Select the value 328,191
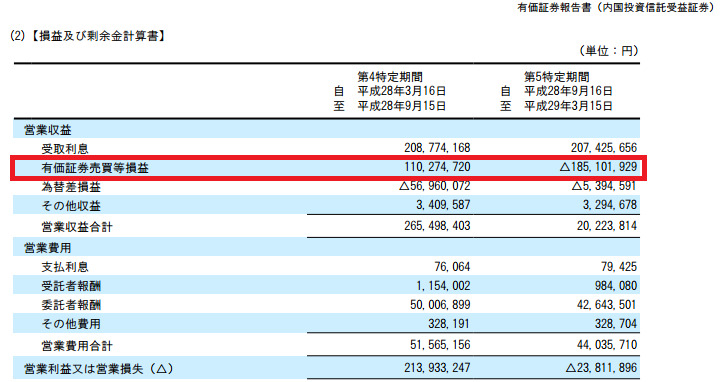The height and width of the screenshot is (382, 722). (449, 324)
